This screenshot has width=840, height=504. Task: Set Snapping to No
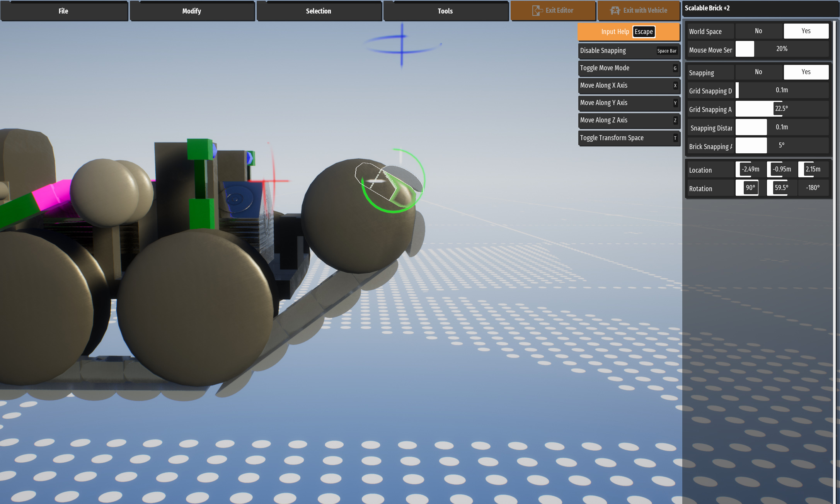tap(758, 72)
